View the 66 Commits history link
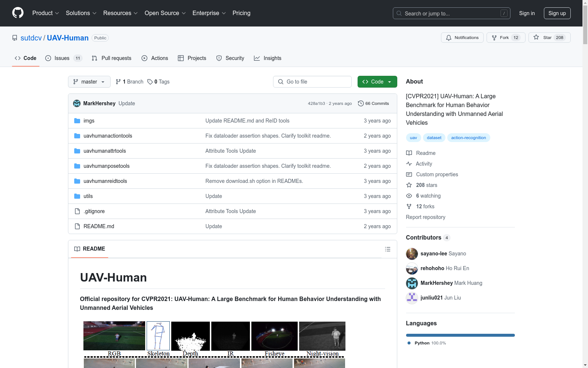Viewport: 588px width, 368px height. pos(373,103)
